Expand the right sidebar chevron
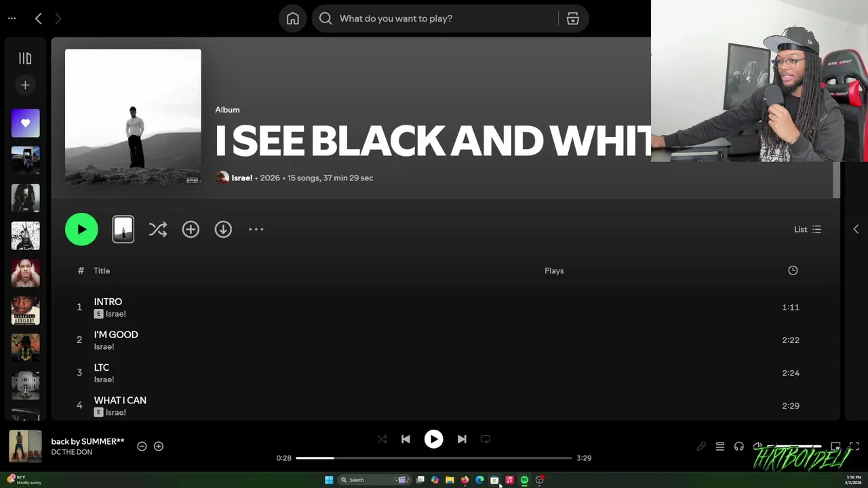Image resolution: width=868 pixels, height=488 pixels. tap(856, 229)
